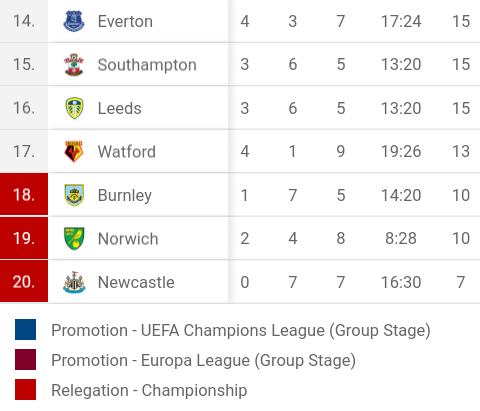
Task: Open the Everton team link
Action: tap(125, 22)
